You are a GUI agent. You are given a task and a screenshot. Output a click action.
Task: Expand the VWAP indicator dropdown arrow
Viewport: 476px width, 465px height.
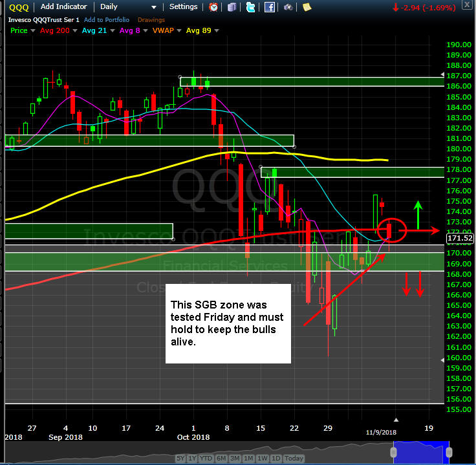[178, 30]
